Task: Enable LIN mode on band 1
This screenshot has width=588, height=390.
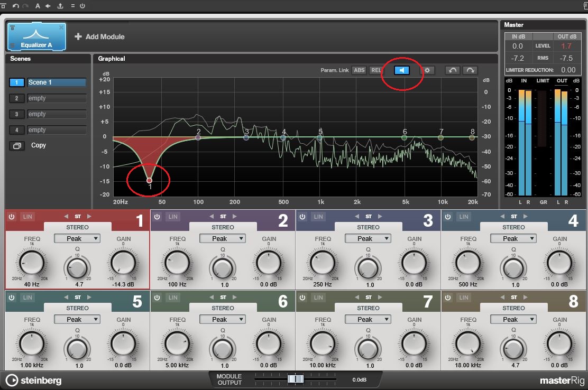Action: click(x=27, y=217)
